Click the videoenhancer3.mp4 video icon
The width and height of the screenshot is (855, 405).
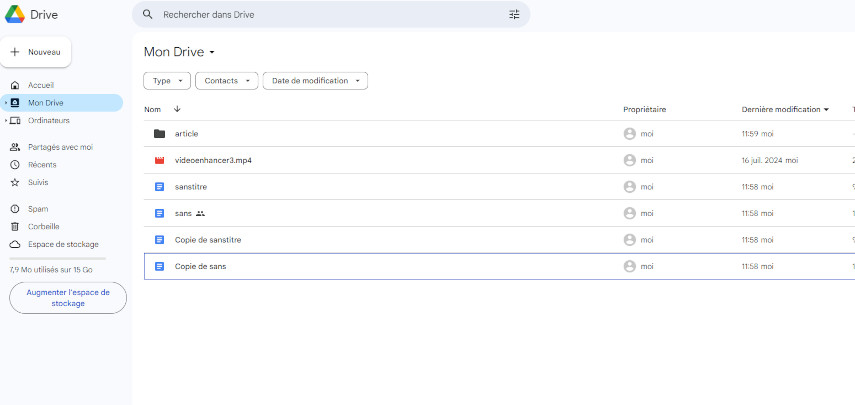(x=159, y=160)
